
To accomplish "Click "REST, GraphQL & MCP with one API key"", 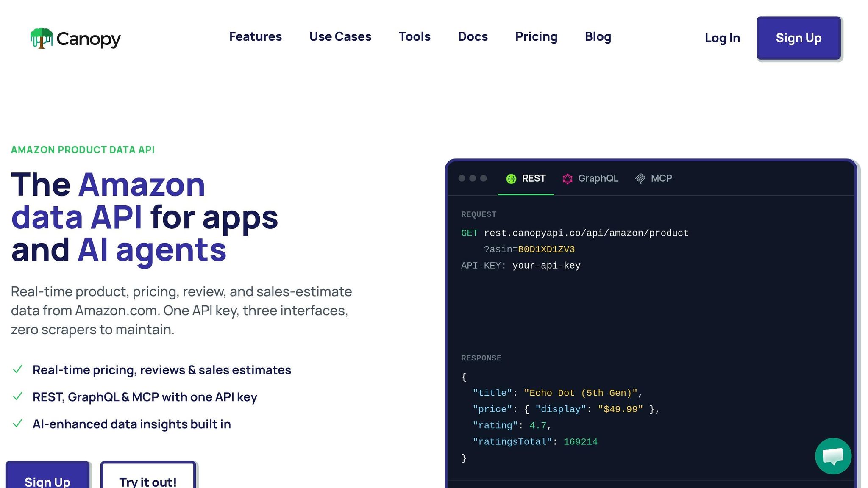I will click(145, 397).
